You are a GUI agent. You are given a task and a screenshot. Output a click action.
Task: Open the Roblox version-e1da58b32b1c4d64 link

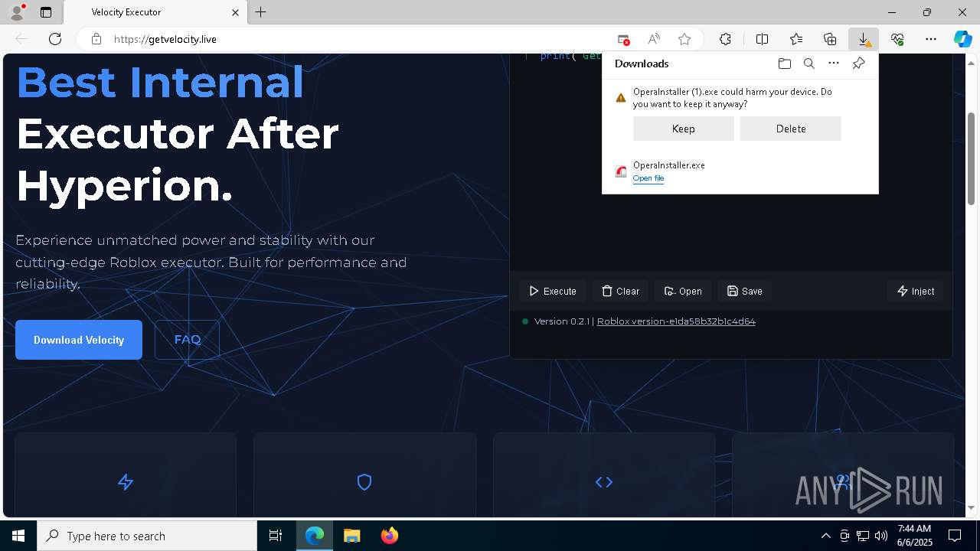[x=676, y=321]
